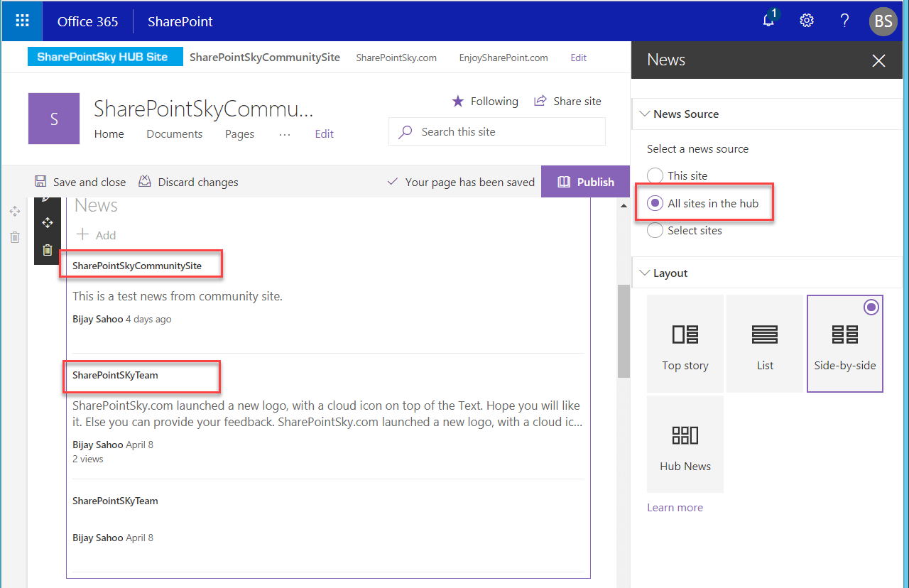Select the pencil edit web part icon

[47, 197]
